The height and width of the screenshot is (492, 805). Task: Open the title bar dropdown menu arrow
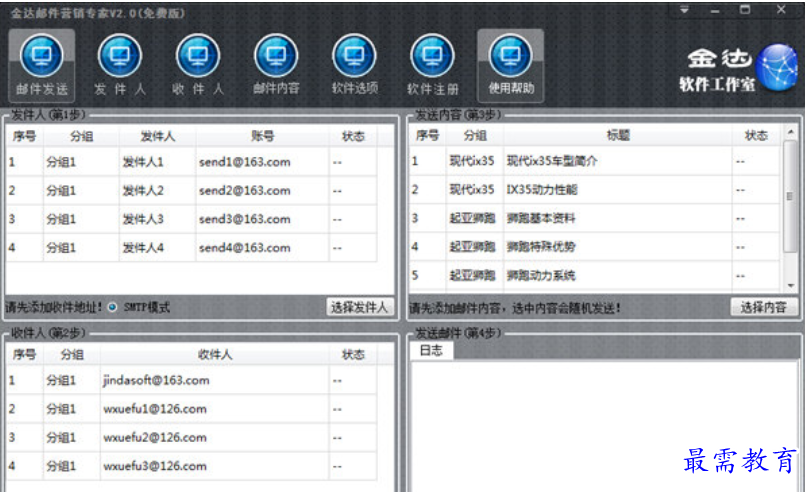[x=684, y=10]
